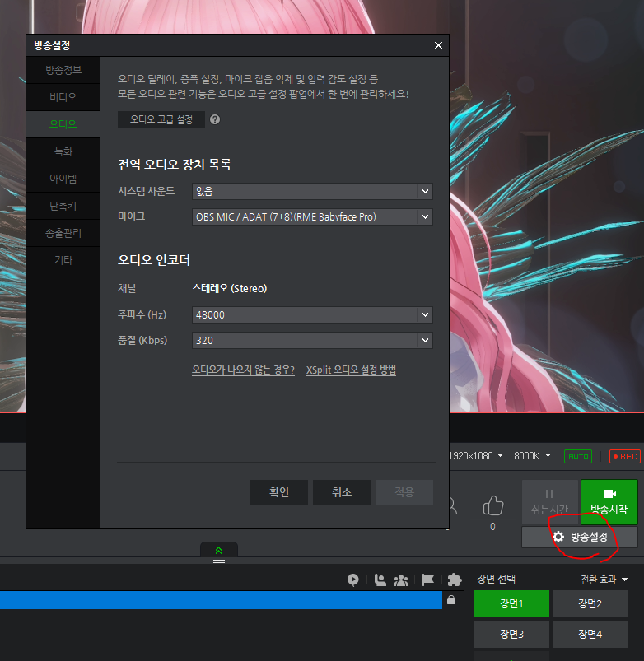644x661 pixels.
Task: Click the flag icon in toolbar
Action: click(428, 580)
